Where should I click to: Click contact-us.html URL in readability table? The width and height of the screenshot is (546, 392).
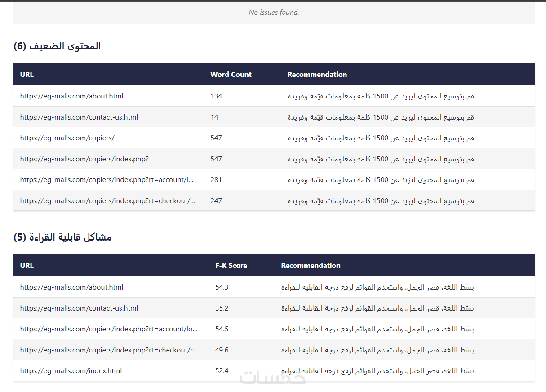click(x=79, y=308)
